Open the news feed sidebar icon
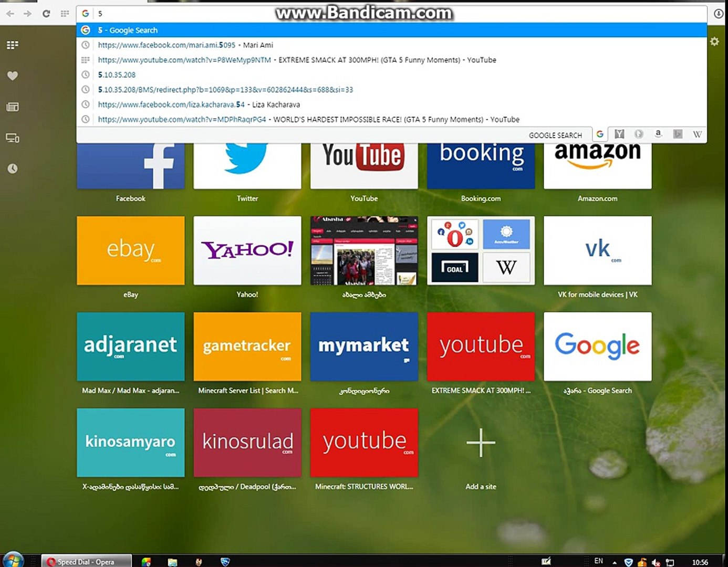 13,107
